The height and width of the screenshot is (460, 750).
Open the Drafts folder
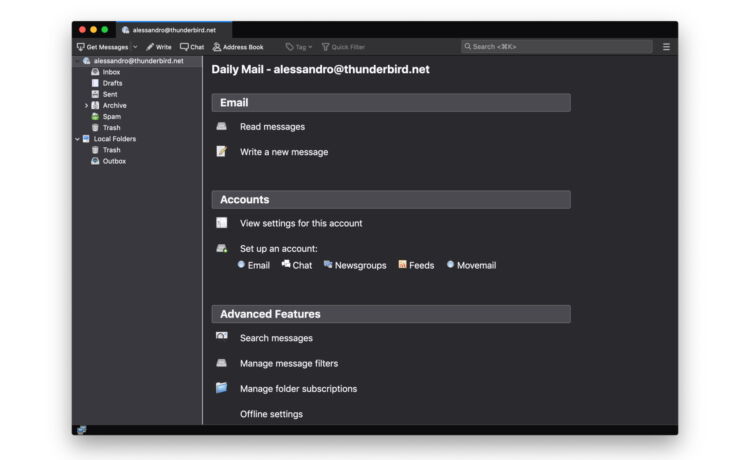point(112,83)
